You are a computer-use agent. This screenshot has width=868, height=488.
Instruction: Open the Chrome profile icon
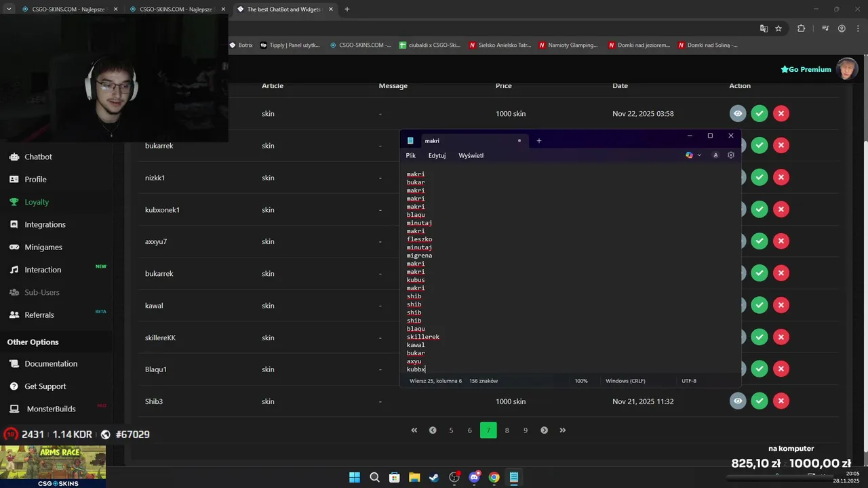[x=842, y=28]
